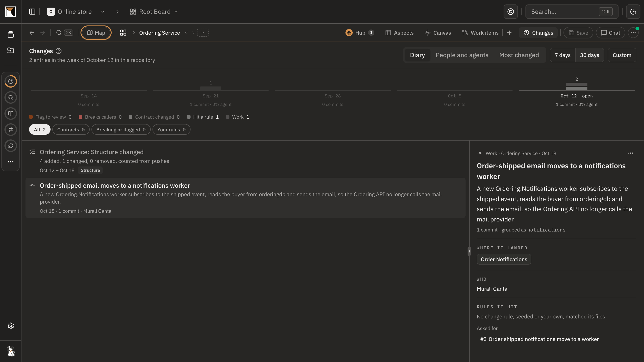Open the top-right more options menu
Image resolution: width=644 pixels, height=362 pixels.
tap(633, 33)
